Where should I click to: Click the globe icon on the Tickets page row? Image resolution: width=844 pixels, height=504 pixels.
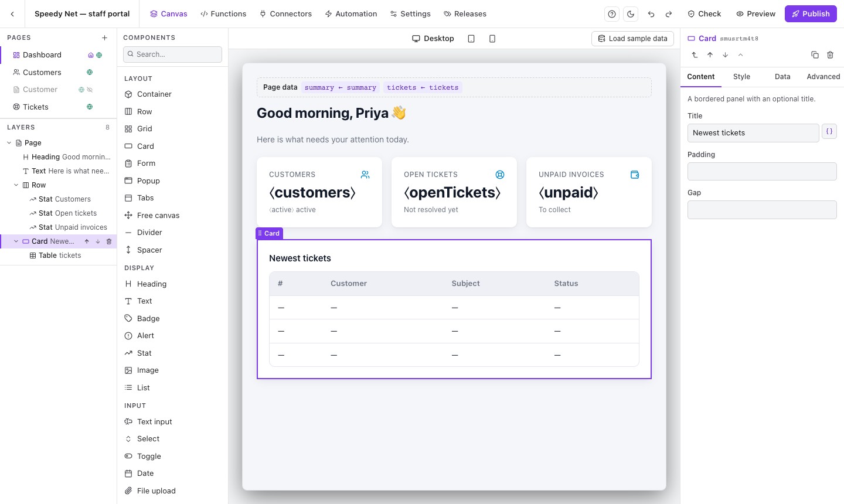click(90, 107)
